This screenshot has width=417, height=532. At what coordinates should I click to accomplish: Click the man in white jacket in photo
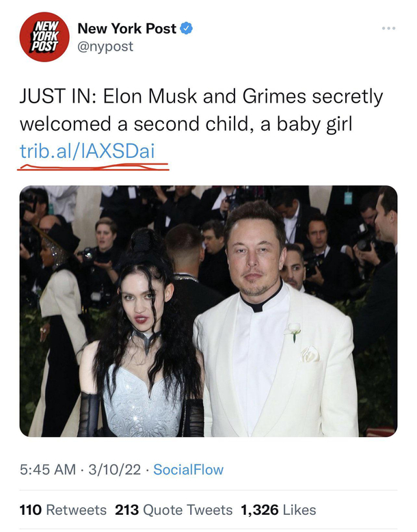(273, 328)
